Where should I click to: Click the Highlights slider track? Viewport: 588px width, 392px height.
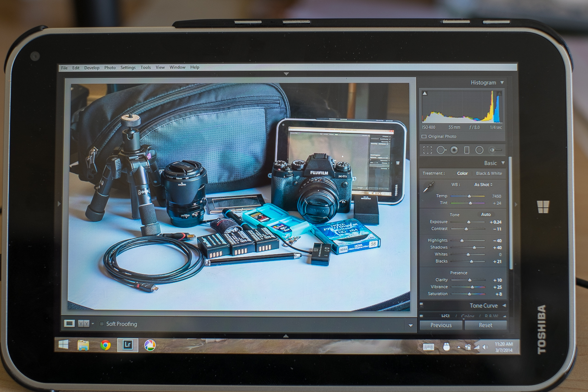click(x=467, y=241)
